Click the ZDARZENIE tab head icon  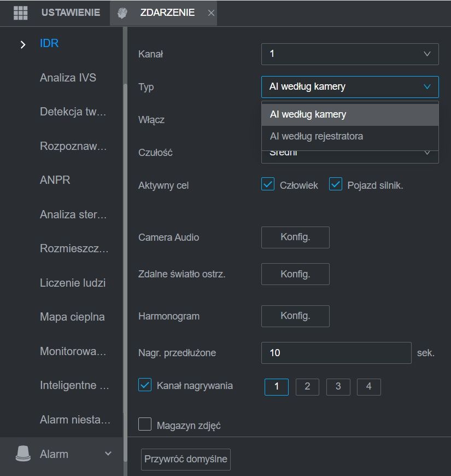click(122, 13)
